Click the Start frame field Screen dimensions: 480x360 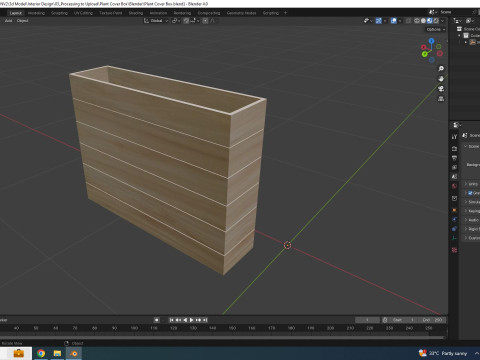pyautogui.click(x=403, y=320)
